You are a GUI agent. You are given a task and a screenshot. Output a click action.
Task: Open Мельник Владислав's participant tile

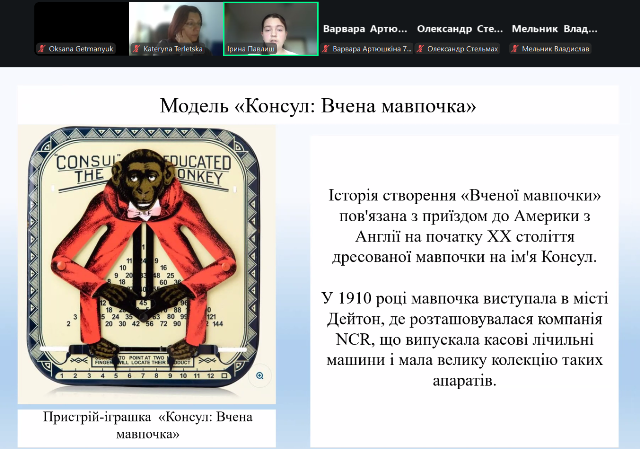[x=555, y=29]
